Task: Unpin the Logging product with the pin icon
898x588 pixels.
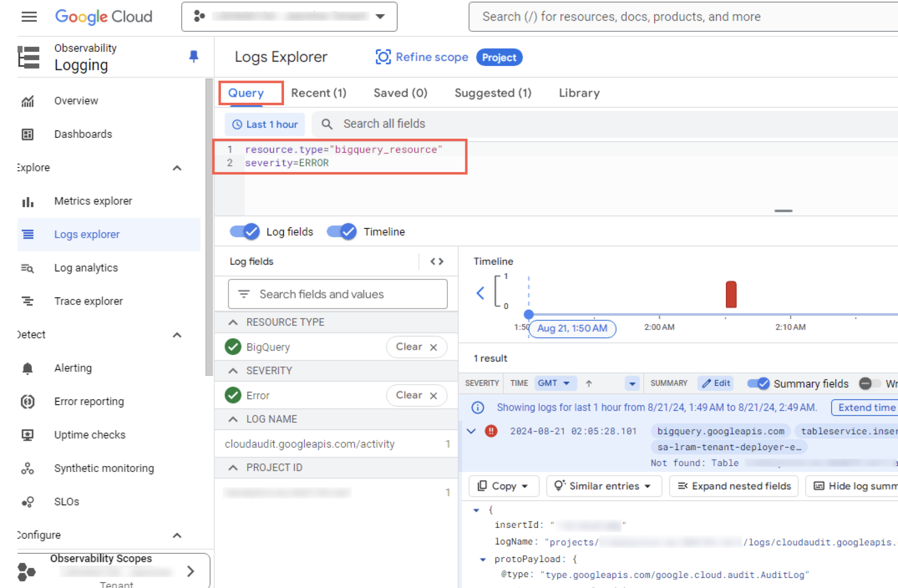Action: (193, 56)
